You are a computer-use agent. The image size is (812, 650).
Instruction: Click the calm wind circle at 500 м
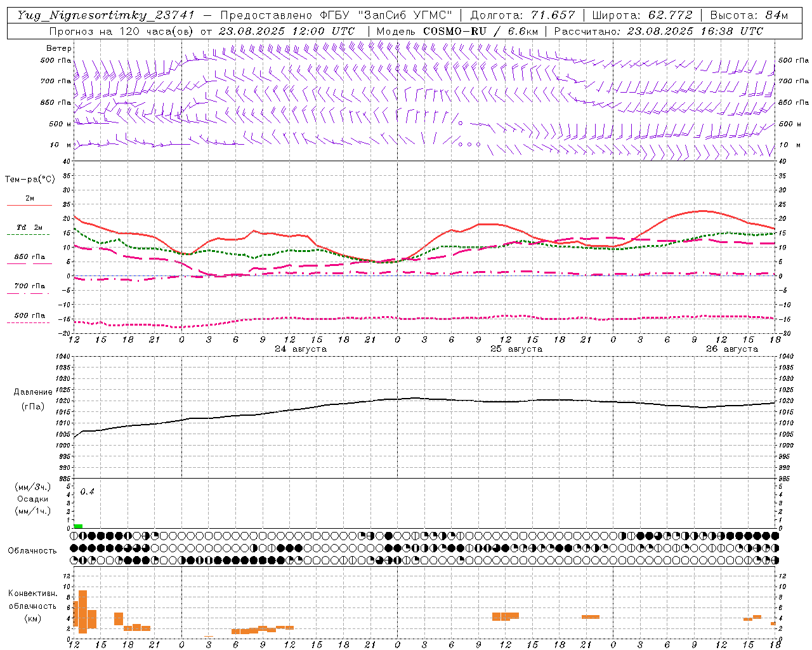(x=461, y=123)
